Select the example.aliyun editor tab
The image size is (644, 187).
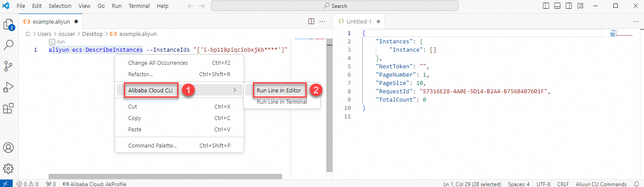click(51, 21)
